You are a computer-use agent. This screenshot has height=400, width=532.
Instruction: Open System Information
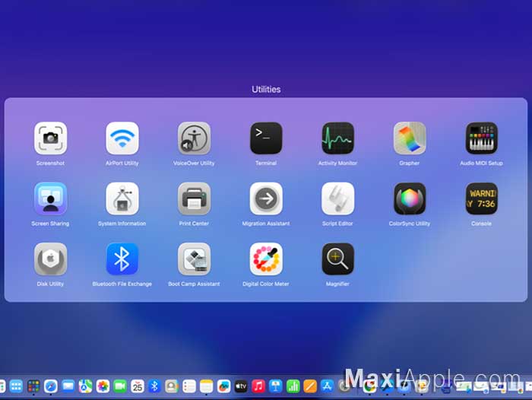point(122,198)
